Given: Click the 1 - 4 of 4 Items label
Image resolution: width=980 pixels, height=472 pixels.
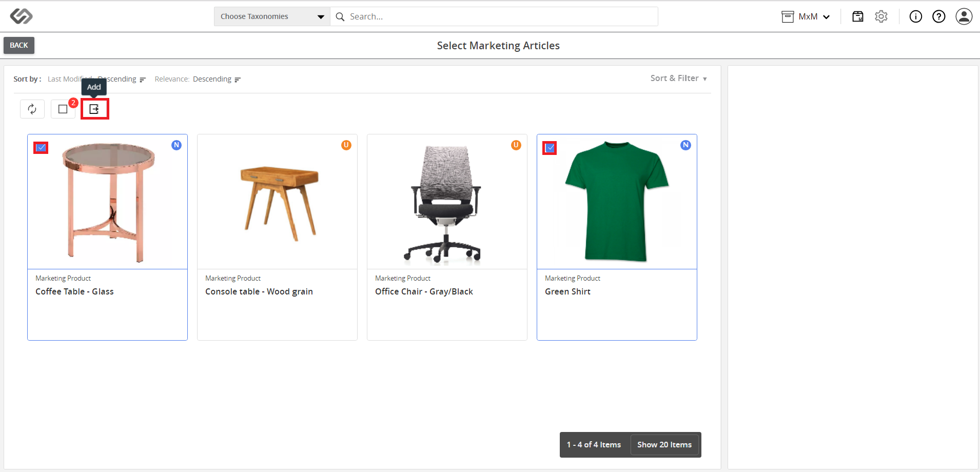Looking at the screenshot, I should [x=594, y=445].
